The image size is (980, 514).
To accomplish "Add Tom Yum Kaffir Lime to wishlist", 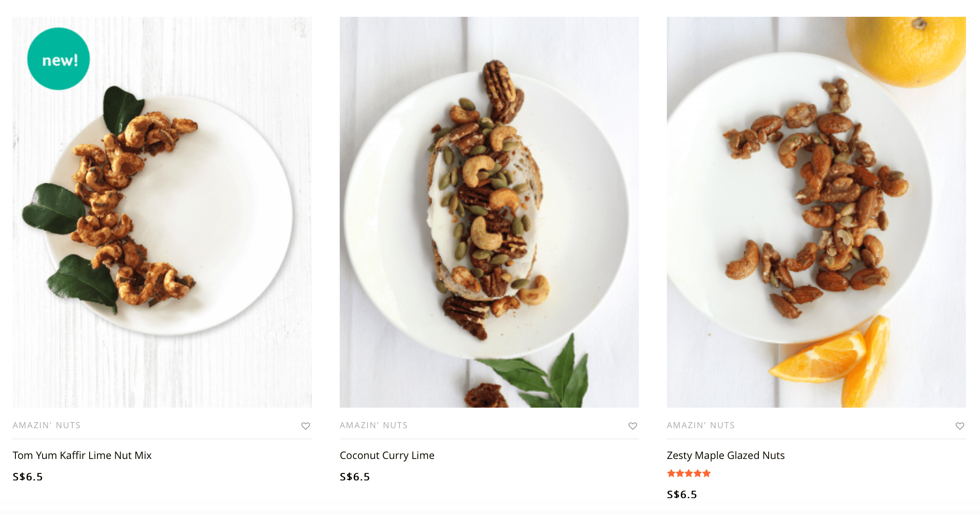I will point(306,426).
